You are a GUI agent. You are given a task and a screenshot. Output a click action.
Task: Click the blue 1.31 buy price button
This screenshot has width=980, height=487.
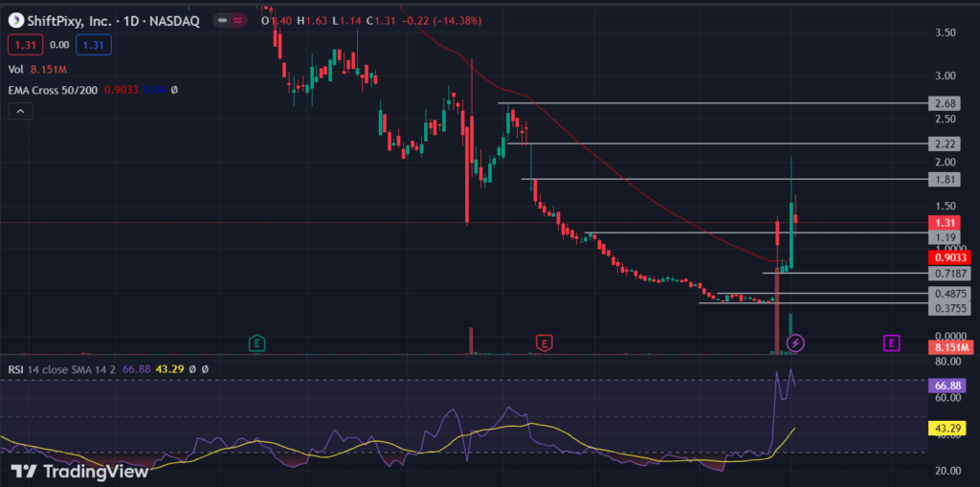93,45
